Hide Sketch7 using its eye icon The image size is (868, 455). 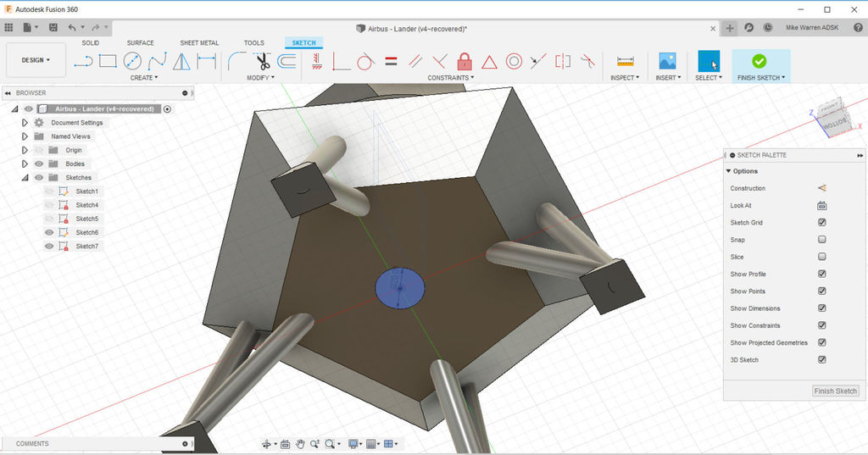pos(49,246)
